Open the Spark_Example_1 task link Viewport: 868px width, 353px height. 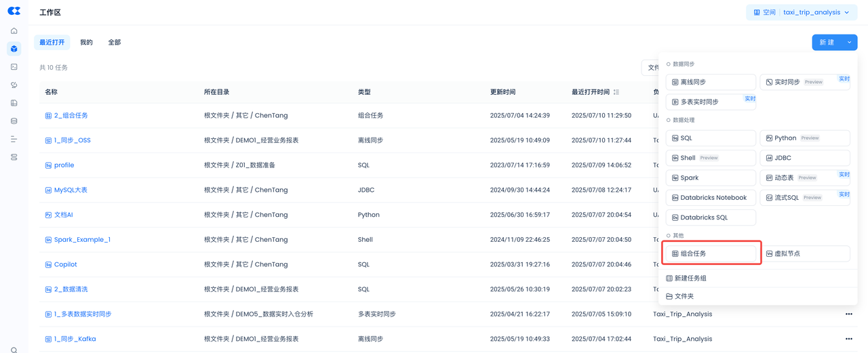pos(82,240)
